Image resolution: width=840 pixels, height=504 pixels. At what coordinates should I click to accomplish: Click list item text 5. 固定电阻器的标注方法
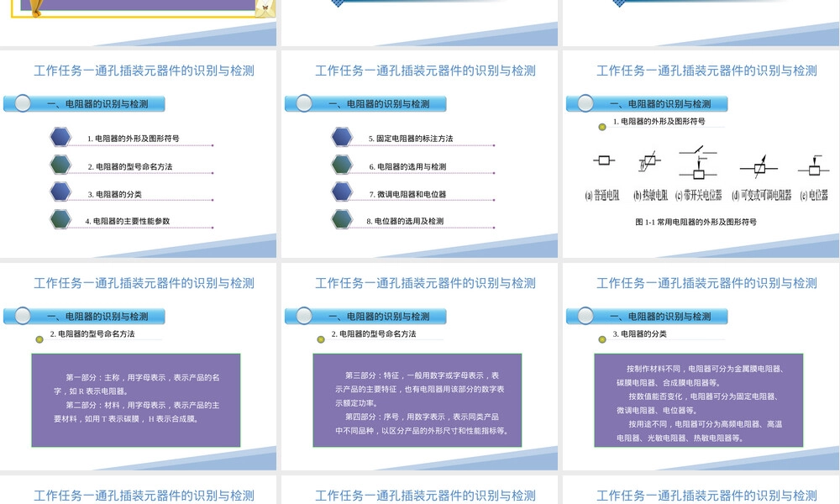tap(411, 139)
